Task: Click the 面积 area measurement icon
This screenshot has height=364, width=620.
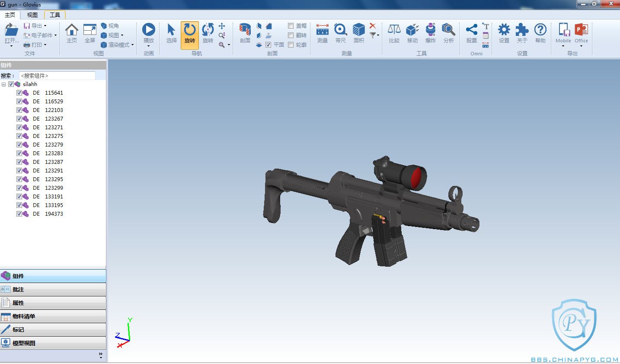Action: (359, 30)
